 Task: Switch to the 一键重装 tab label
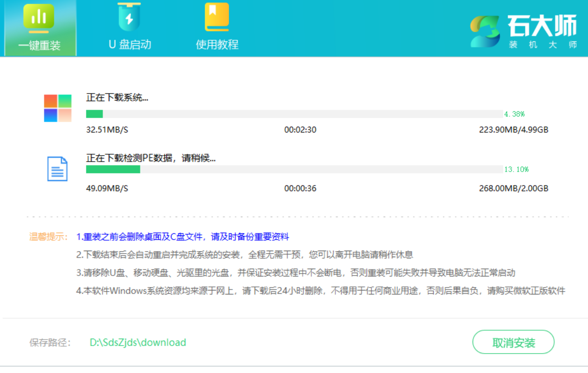pos(39,45)
